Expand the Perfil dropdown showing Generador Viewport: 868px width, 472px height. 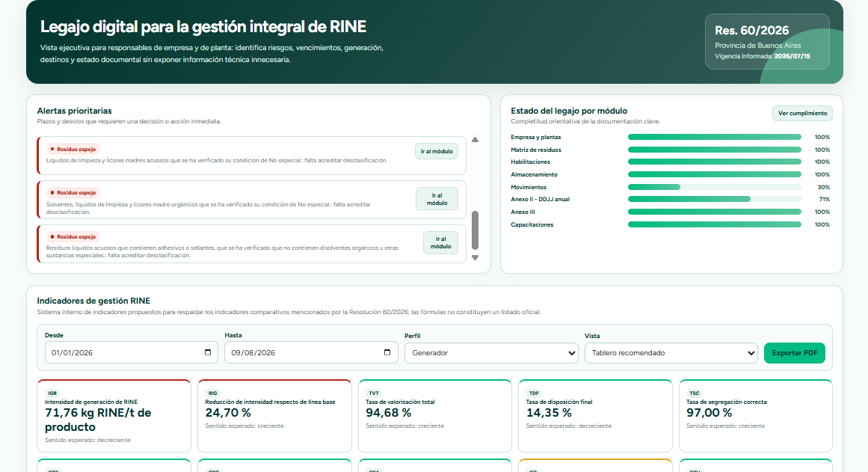click(x=491, y=353)
